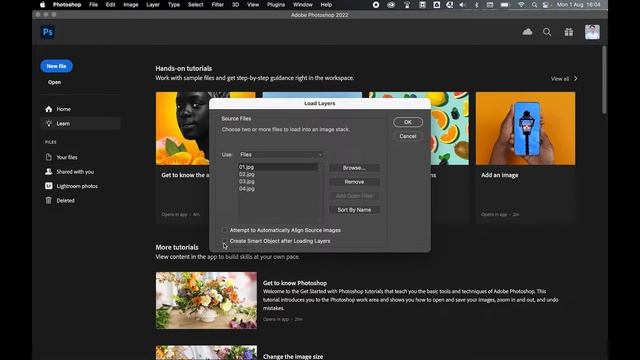Open Get to know Photoshop flower thumbnail
Viewport: 640px width, 360px height.
point(206,300)
